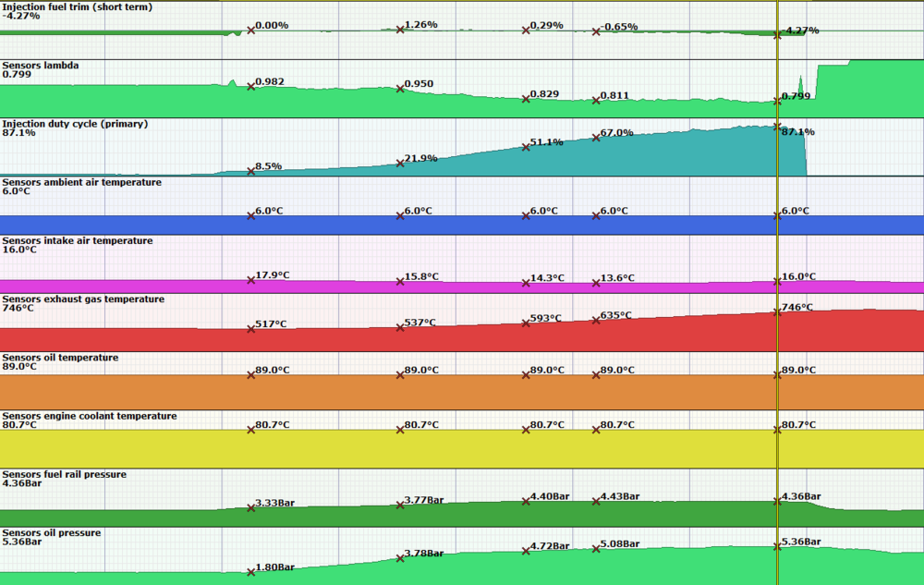Click the 593°C exhaust gas marker

point(526,323)
